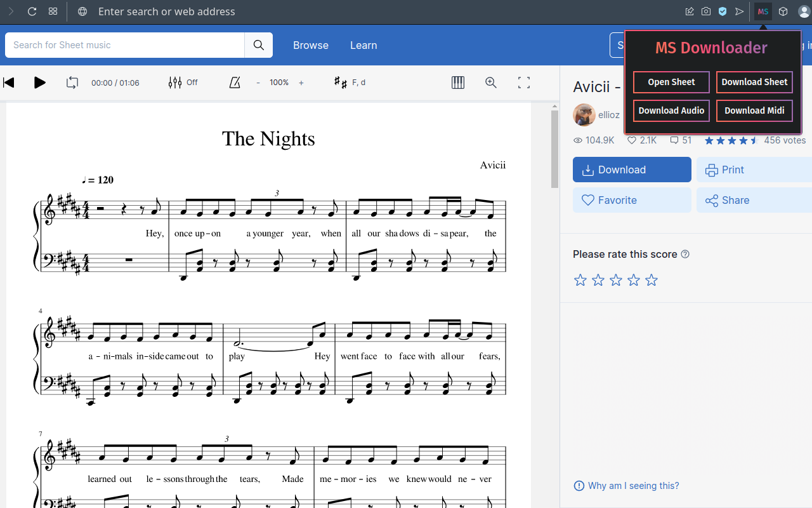Turn on the mixer currently set to Off
812x508 pixels.
tap(182, 83)
